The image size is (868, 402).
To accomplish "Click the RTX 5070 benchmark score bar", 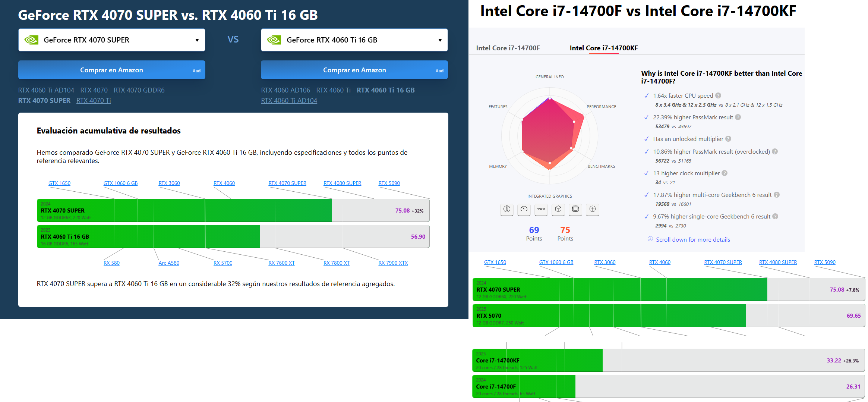I will 668,315.
